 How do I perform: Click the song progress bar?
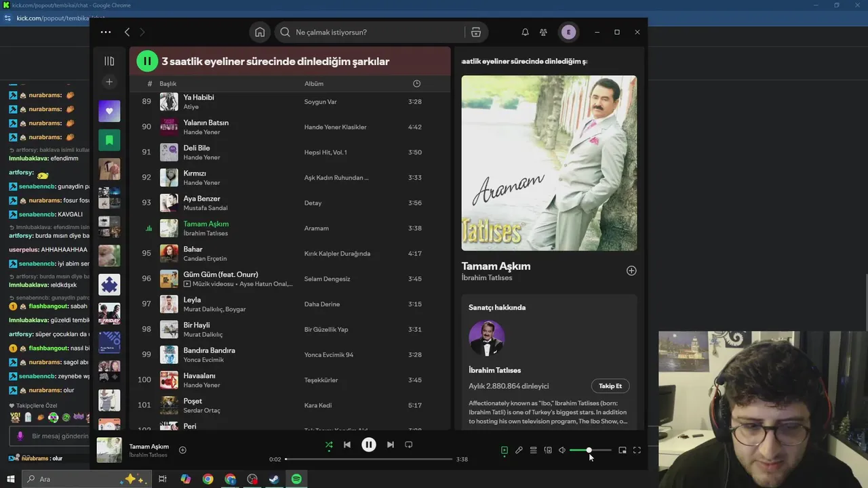[369, 459]
